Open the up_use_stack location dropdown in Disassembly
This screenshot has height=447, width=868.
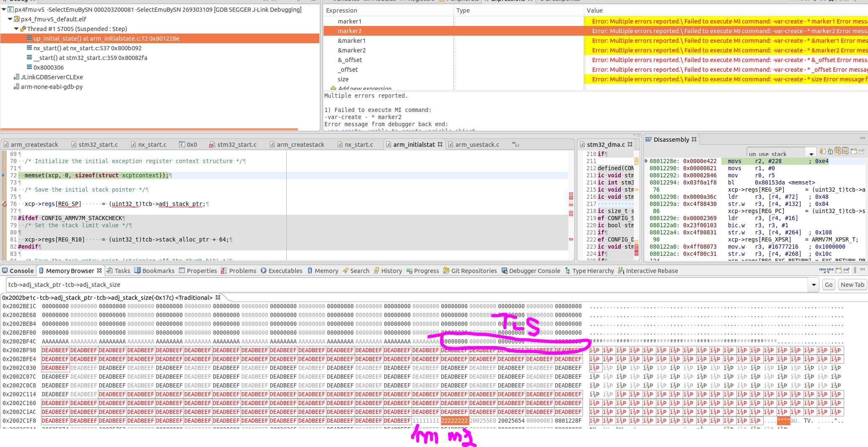[811, 154]
